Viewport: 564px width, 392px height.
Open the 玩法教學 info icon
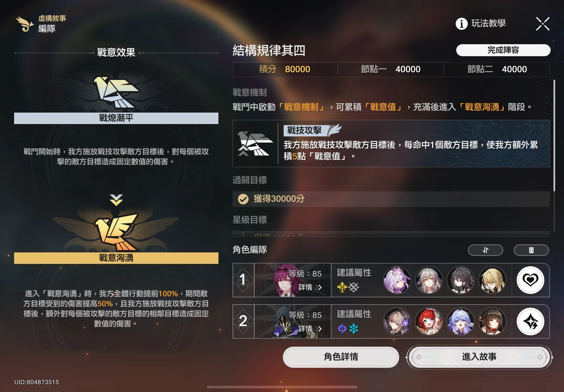point(461,24)
